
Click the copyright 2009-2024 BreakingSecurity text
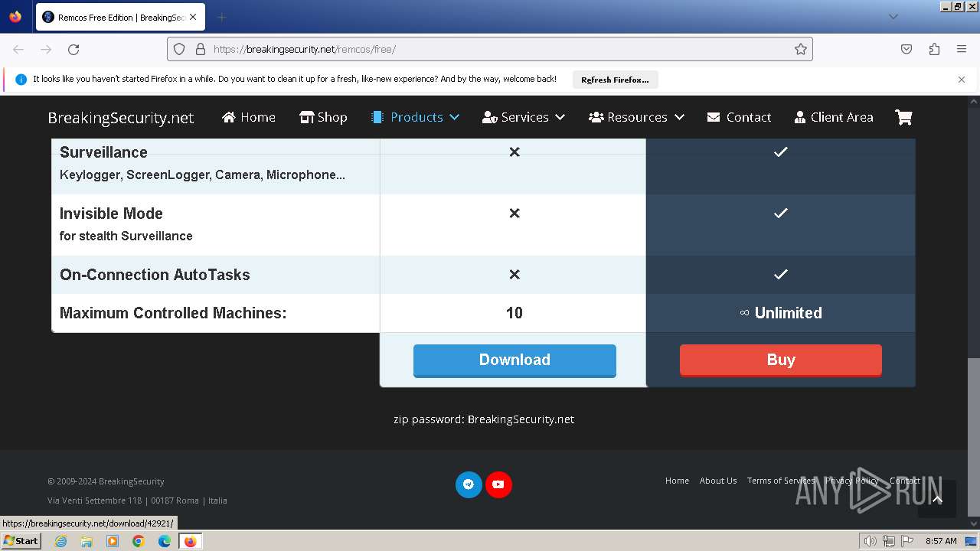pyautogui.click(x=106, y=481)
